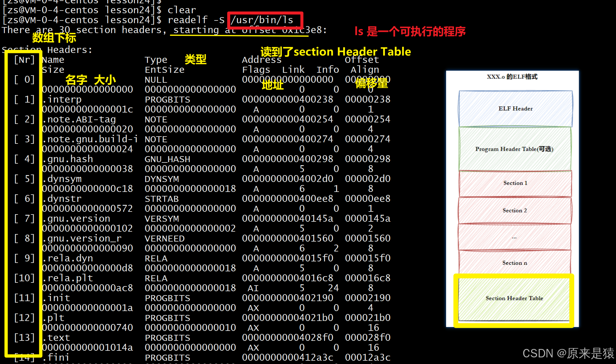Click the .note.ABI-tag section name
This screenshot has width=616, height=364.
coord(79,119)
